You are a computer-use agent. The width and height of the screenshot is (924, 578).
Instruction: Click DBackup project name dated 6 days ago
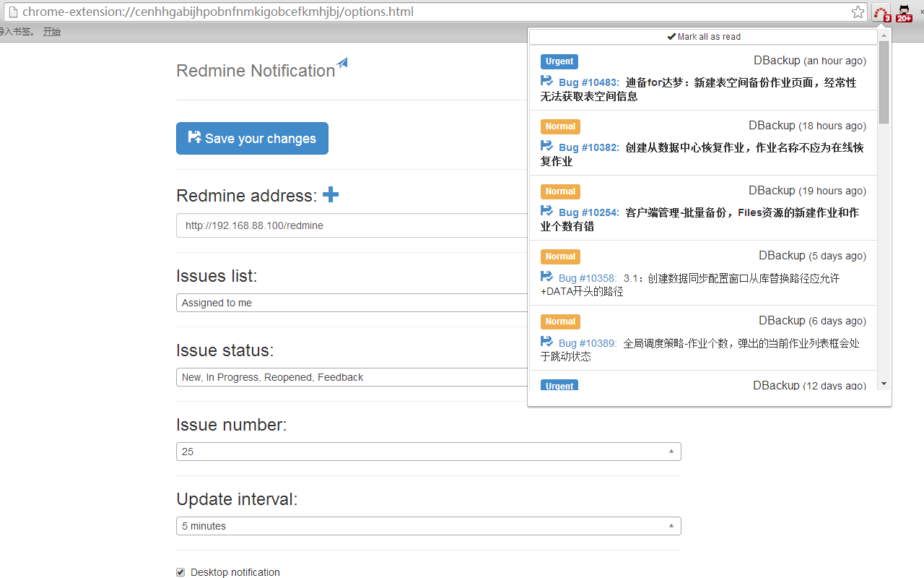782,321
